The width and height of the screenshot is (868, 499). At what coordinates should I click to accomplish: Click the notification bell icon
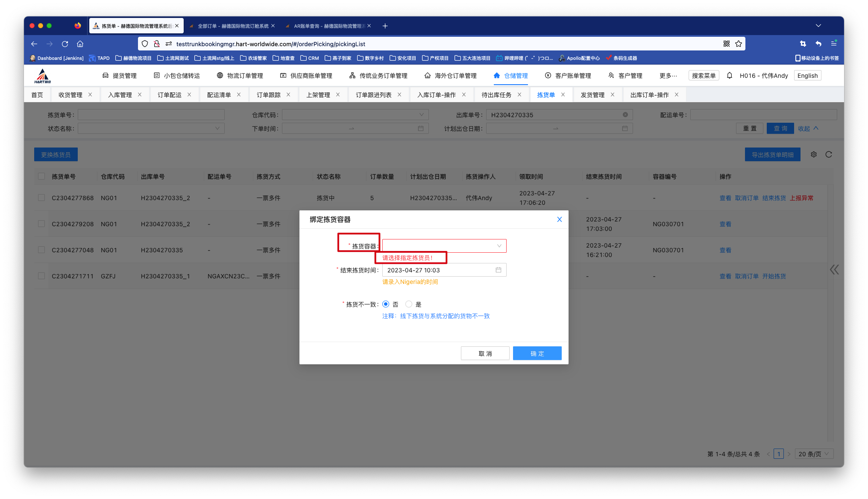(x=730, y=76)
